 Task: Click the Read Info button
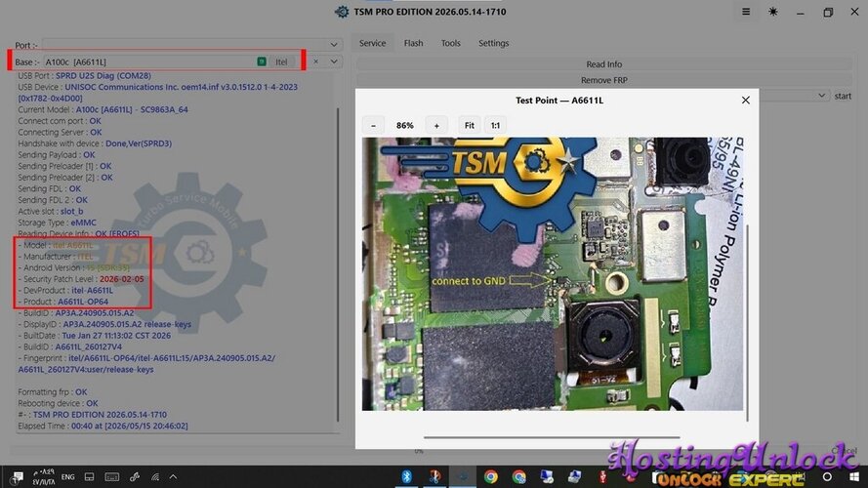(603, 64)
